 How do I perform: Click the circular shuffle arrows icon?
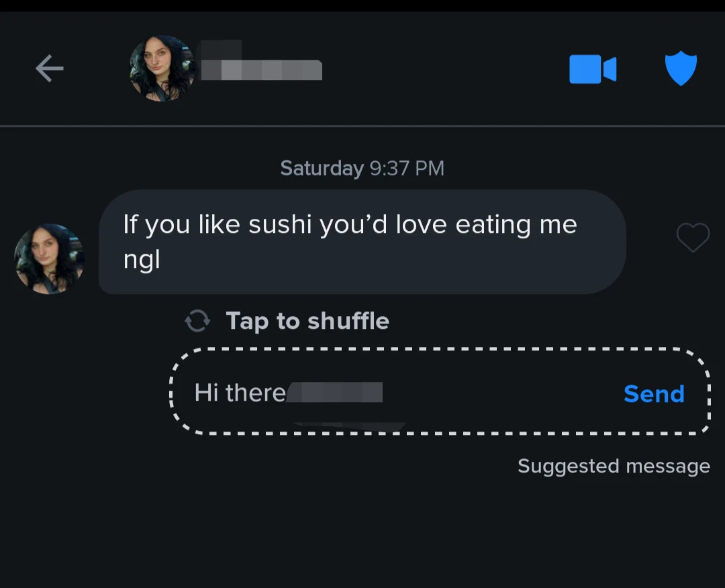[197, 321]
